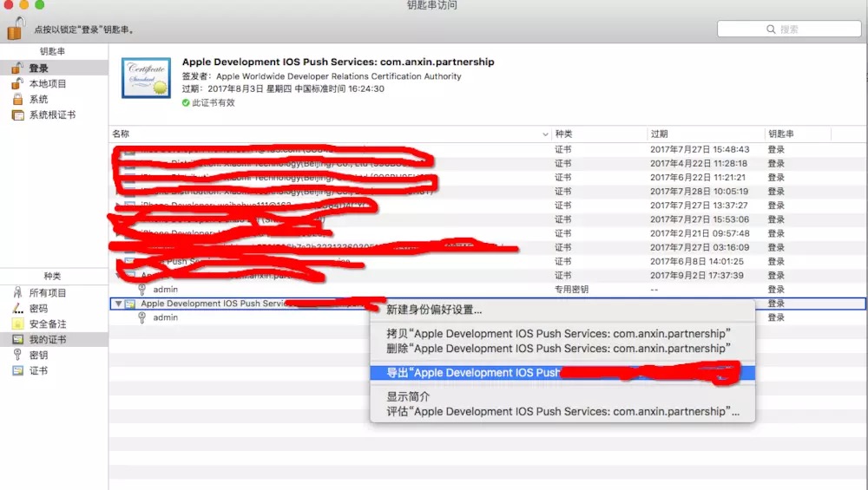
Task: Click the 安全备注 note icon
Action: [17, 323]
